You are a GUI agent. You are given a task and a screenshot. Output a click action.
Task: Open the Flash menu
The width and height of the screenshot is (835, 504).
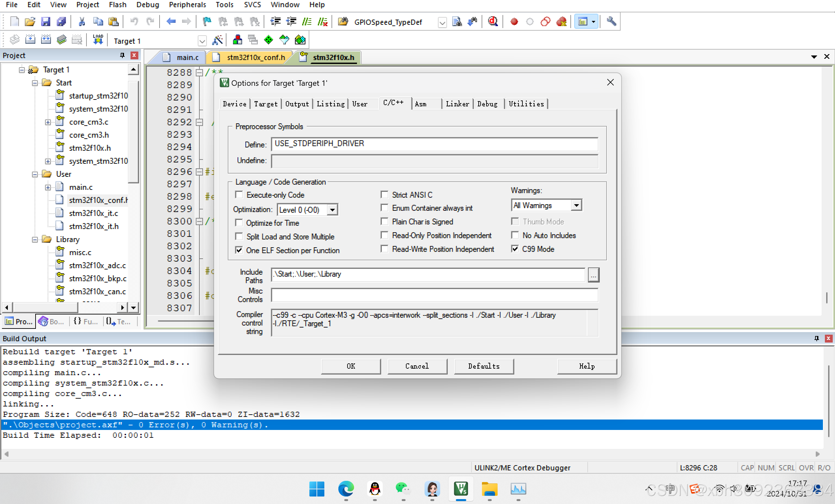[117, 5]
